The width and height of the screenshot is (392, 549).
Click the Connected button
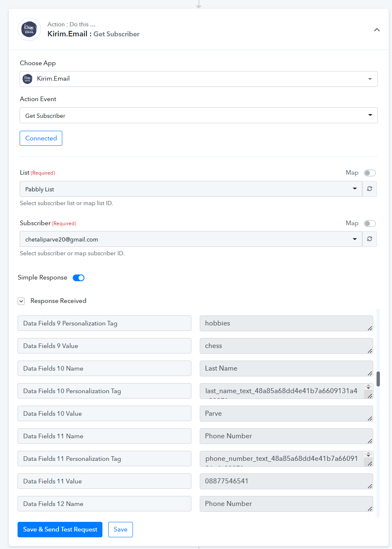click(41, 138)
